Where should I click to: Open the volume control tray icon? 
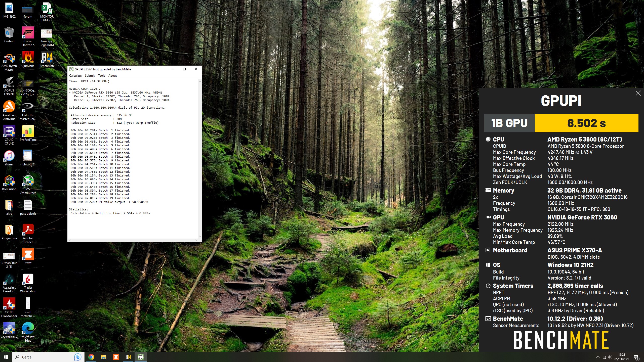[610, 357]
